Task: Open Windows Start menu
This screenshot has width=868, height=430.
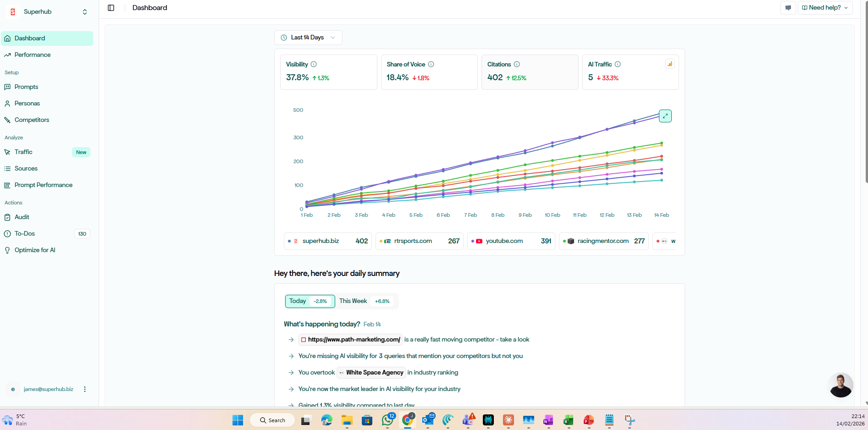Action: point(238,420)
